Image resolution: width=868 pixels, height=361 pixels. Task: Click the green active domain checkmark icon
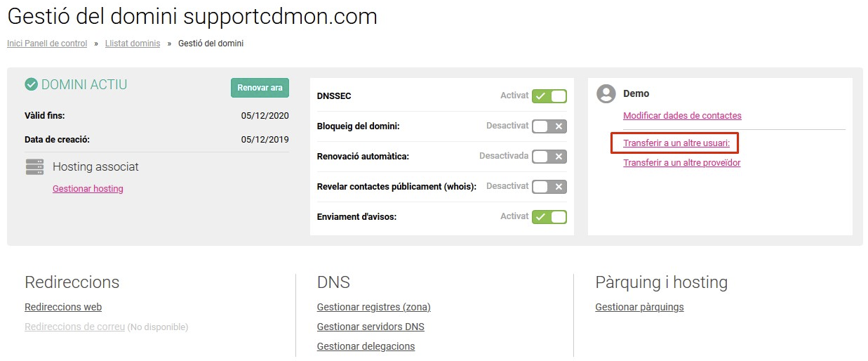[31, 85]
